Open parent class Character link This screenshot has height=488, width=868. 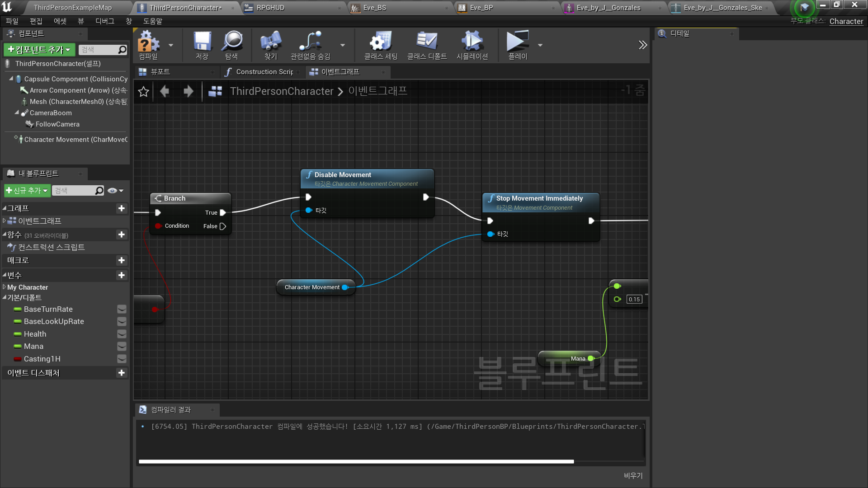(x=846, y=21)
